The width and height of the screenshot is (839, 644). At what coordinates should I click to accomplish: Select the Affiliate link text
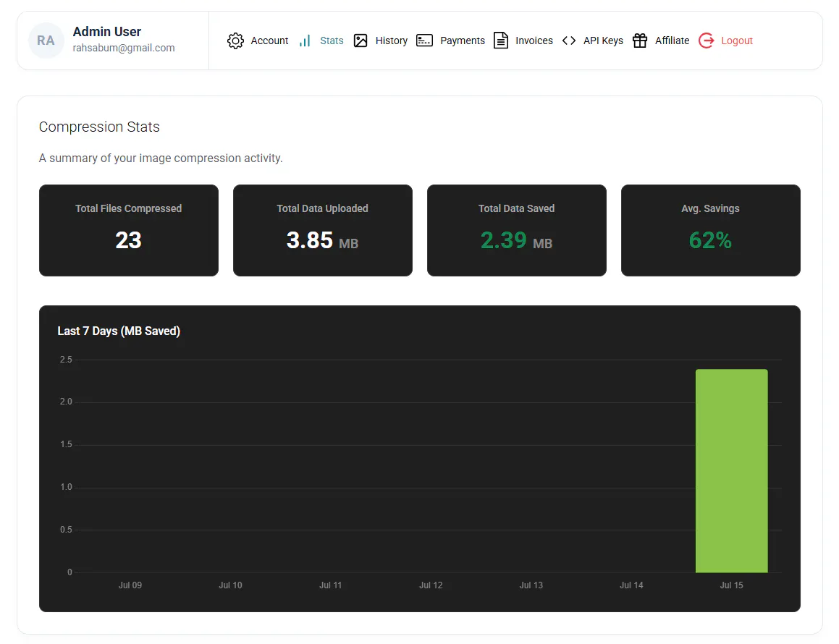click(x=672, y=41)
